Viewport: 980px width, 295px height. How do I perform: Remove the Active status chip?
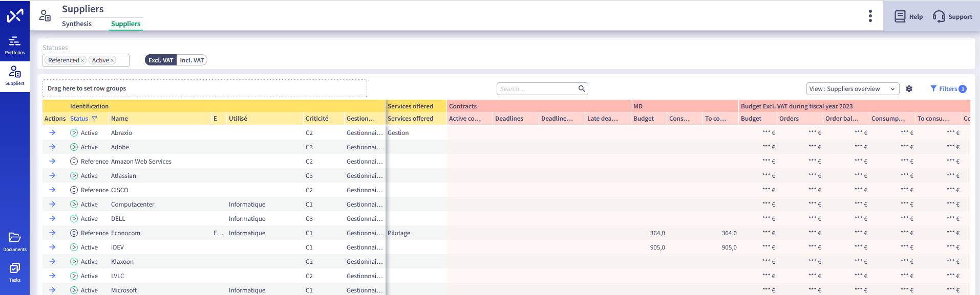(112, 60)
